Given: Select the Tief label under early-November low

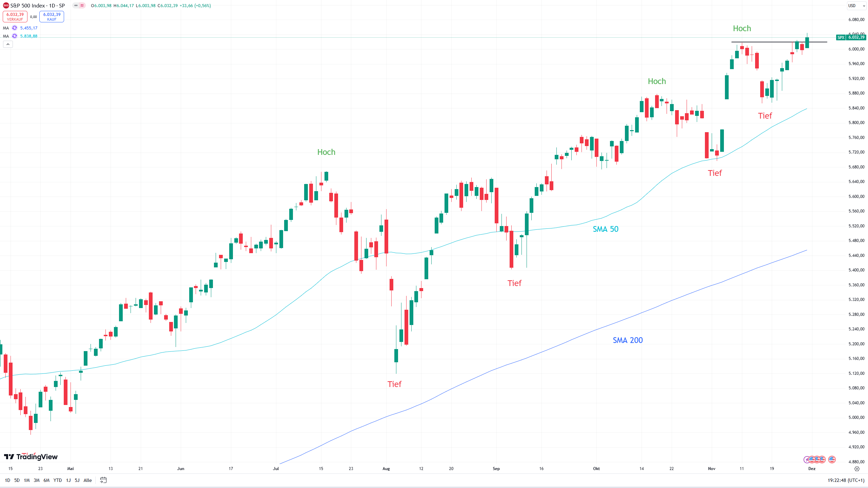Looking at the screenshot, I should pos(715,173).
